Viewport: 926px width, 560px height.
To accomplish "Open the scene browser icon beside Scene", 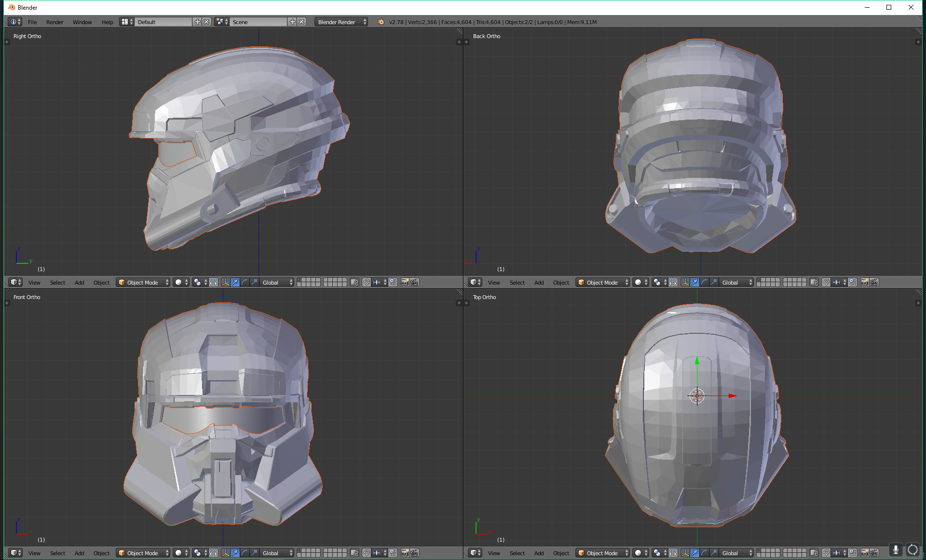I will pyautogui.click(x=222, y=22).
